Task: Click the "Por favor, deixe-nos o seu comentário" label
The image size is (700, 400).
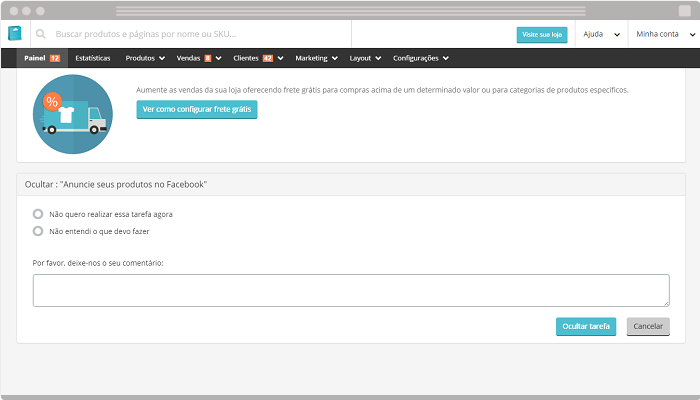Action: pyautogui.click(x=98, y=263)
